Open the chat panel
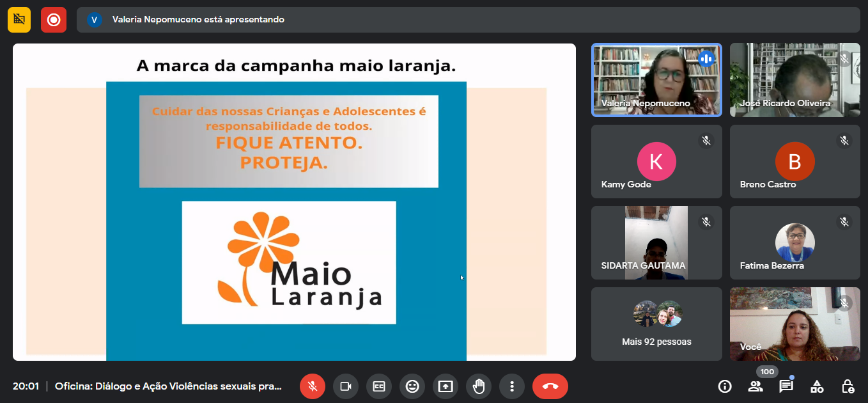868x403 pixels. coord(786,386)
